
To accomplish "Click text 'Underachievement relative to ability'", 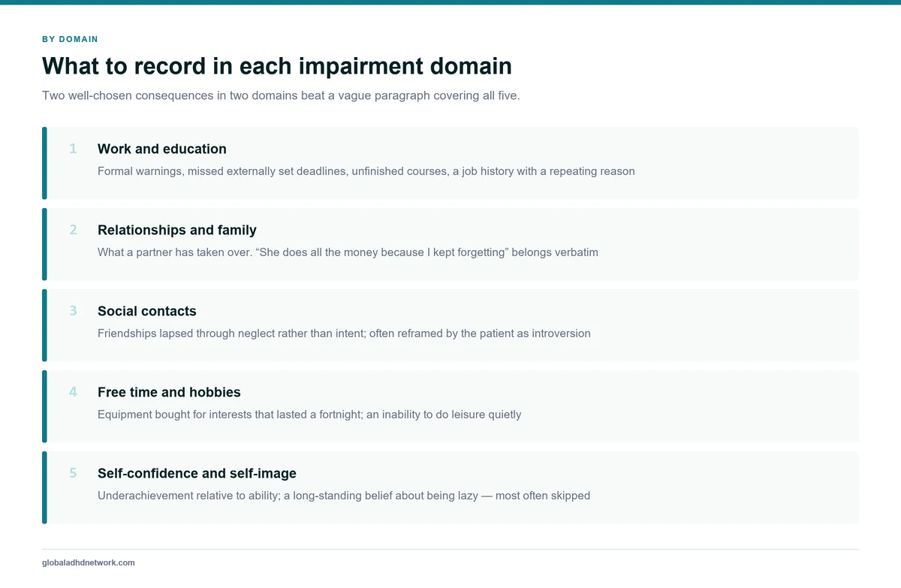I will coord(188,496).
